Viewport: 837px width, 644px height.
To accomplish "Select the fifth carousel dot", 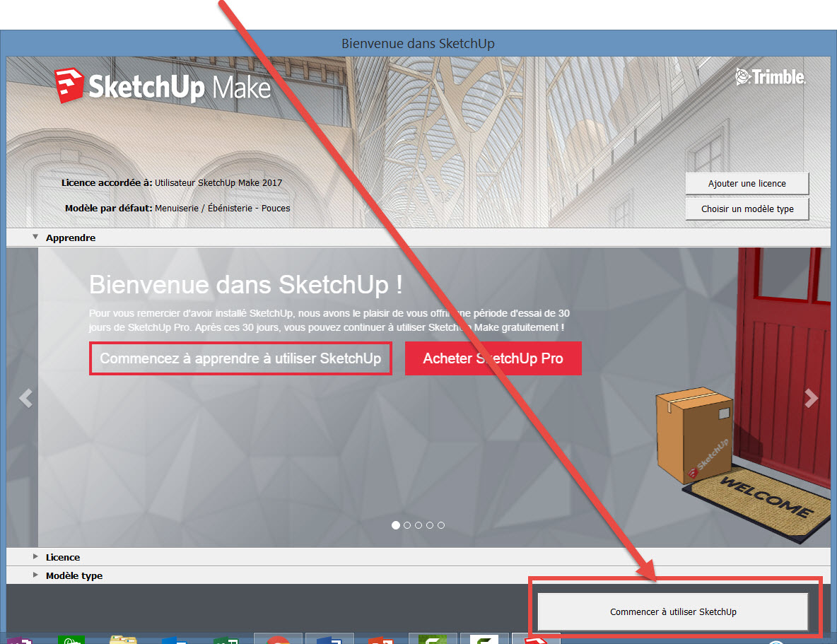I will coord(441,525).
